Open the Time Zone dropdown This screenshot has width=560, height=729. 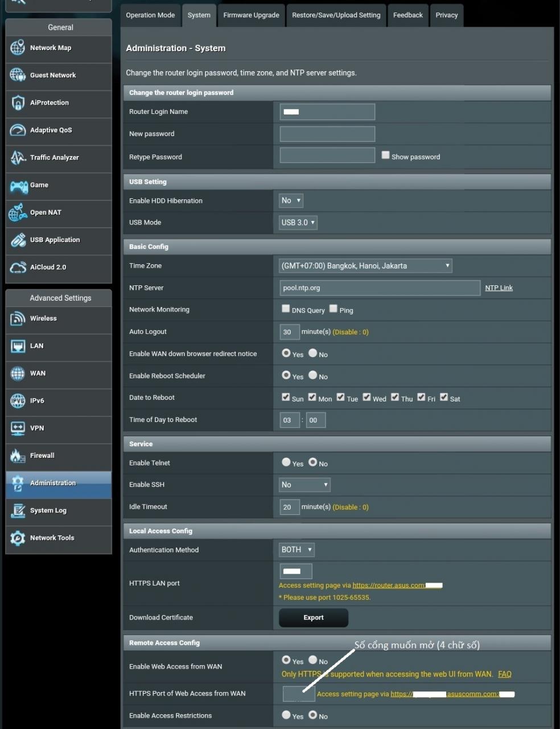tap(365, 266)
